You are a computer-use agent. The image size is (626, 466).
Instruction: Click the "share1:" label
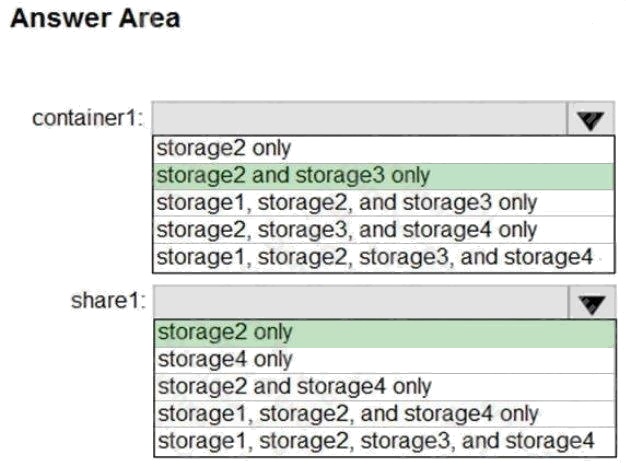pyautogui.click(x=107, y=301)
